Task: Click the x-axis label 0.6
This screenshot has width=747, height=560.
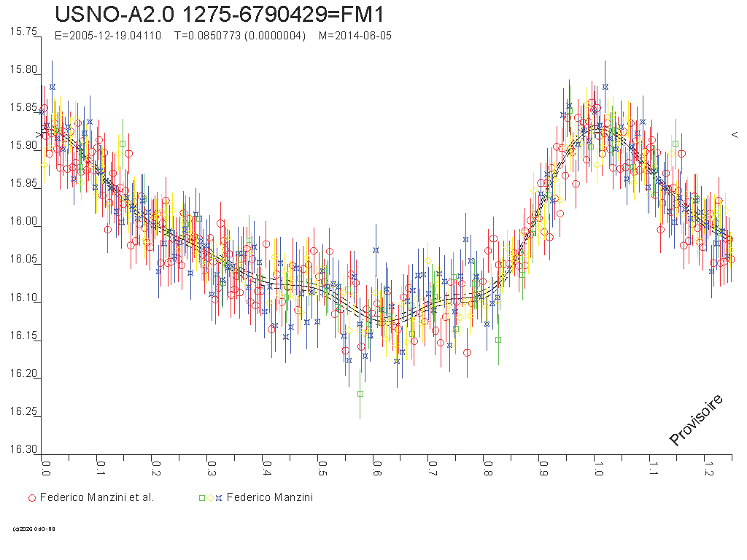Action: tap(377, 469)
